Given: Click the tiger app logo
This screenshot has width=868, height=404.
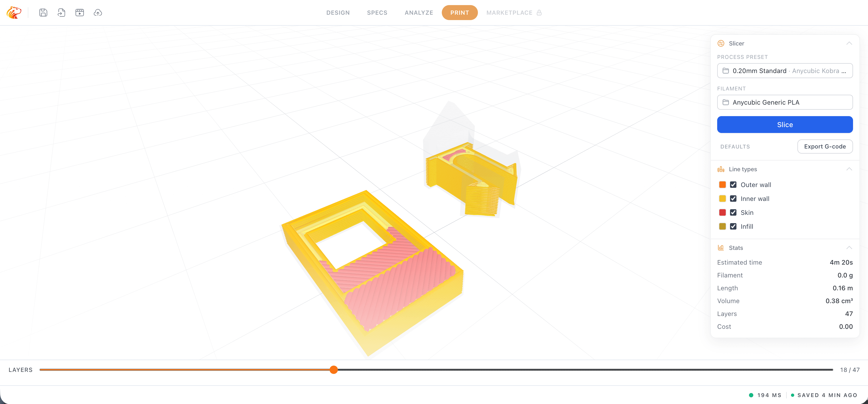Looking at the screenshot, I should [14, 13].
